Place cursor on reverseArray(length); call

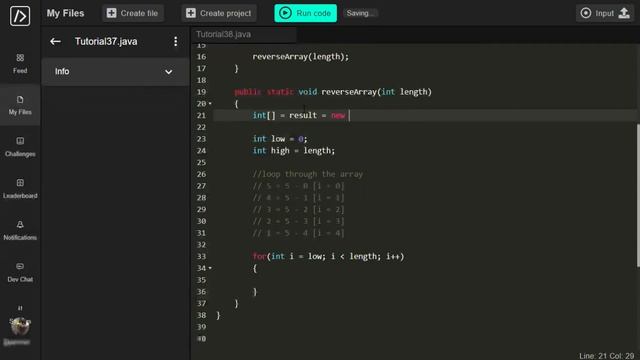301,57
